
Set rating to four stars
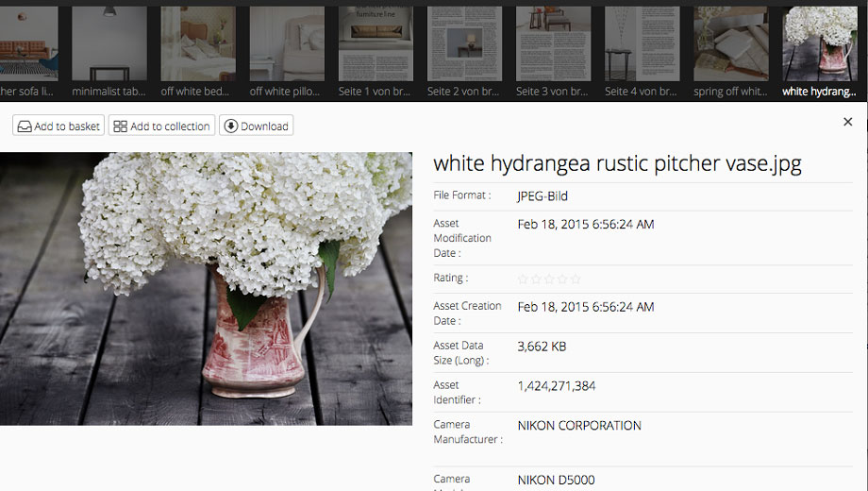click(562, 279)
